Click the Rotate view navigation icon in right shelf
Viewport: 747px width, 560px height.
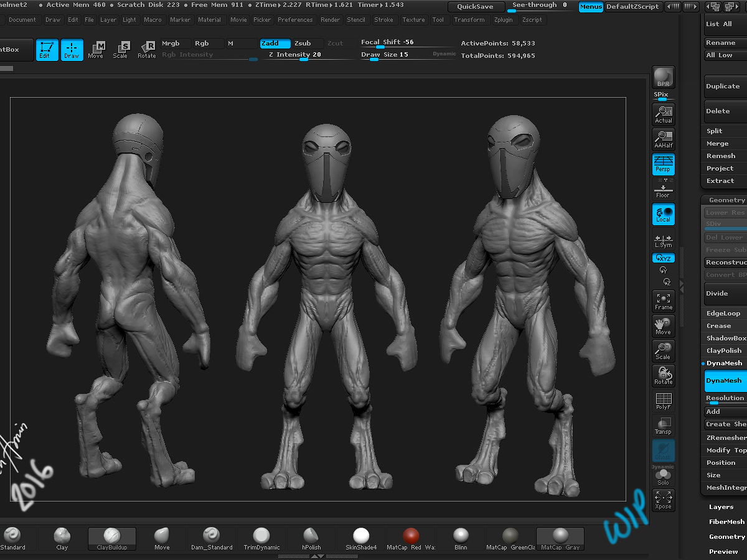pos(663,376)
